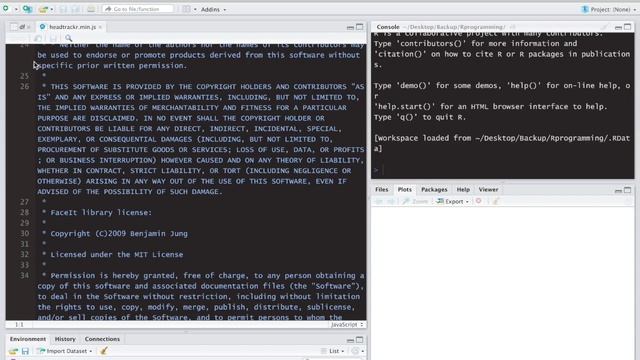640x360 pixels.
Task: Click the Save All icon in main toolbar
Action: pos(76,9)
